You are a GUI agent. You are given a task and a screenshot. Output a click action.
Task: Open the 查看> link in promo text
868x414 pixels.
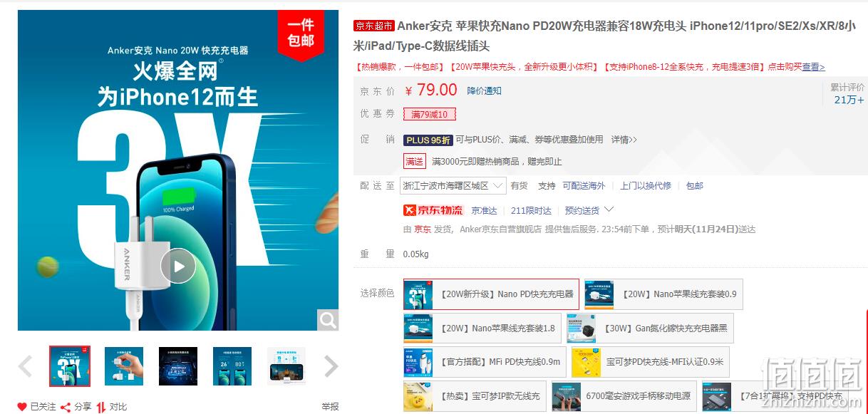point(813,67)
